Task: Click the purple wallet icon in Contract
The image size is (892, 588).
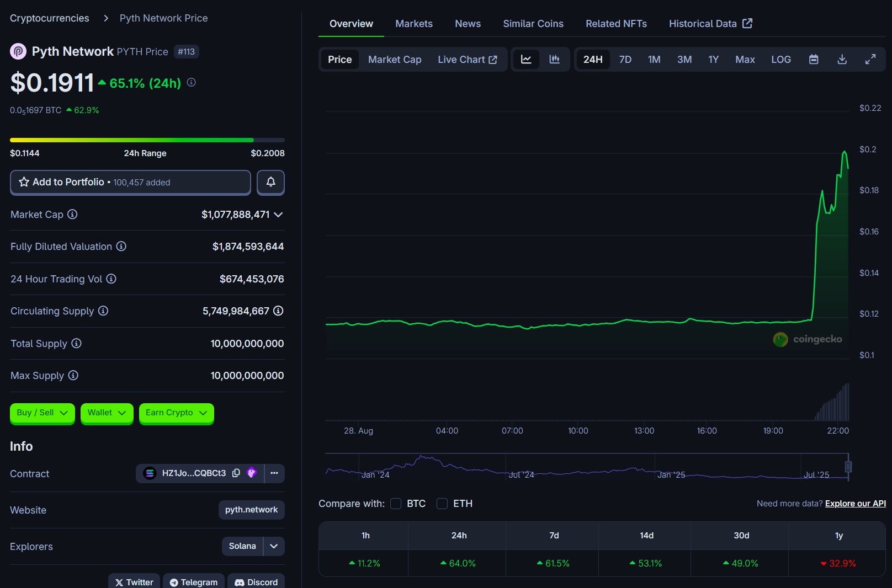Action: (x=252, y=473)
